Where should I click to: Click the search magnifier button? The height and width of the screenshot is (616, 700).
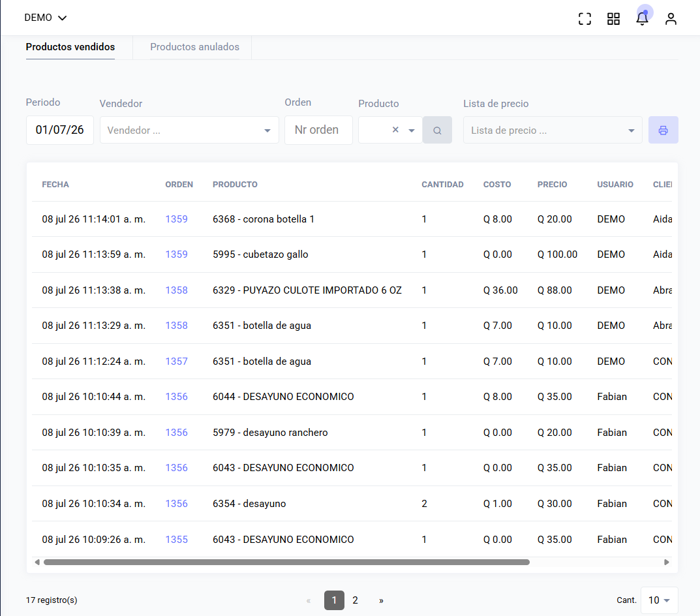tap(437, 130)
